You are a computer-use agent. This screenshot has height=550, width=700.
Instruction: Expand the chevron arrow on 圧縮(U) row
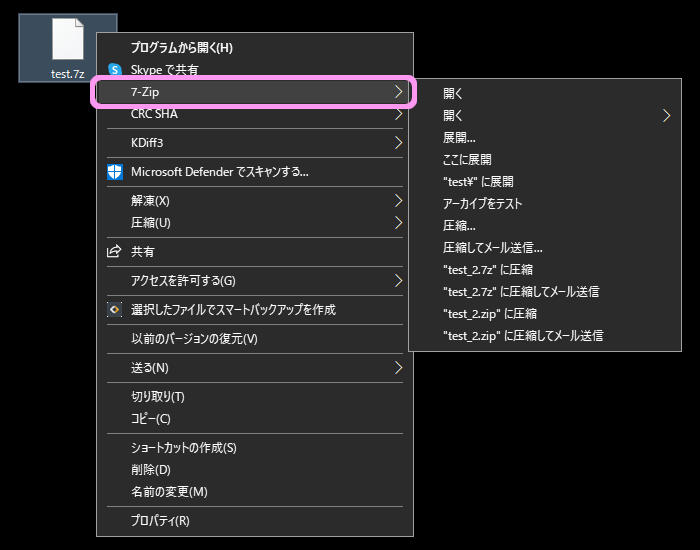[398, 223]
